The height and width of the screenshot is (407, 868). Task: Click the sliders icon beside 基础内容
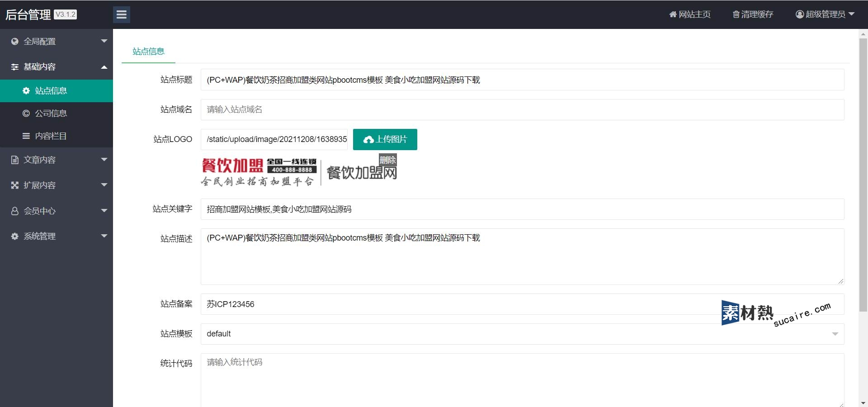click(15, 66)
